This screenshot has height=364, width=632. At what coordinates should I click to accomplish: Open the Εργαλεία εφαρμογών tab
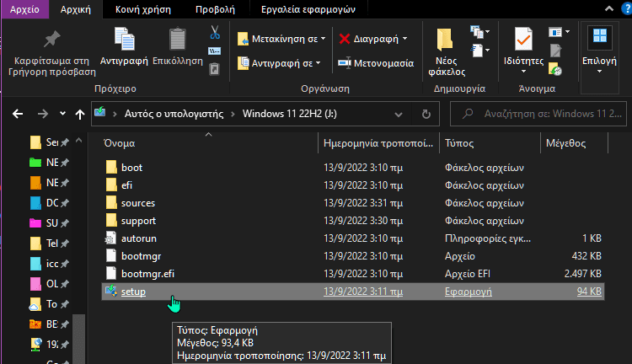(308, 9)
